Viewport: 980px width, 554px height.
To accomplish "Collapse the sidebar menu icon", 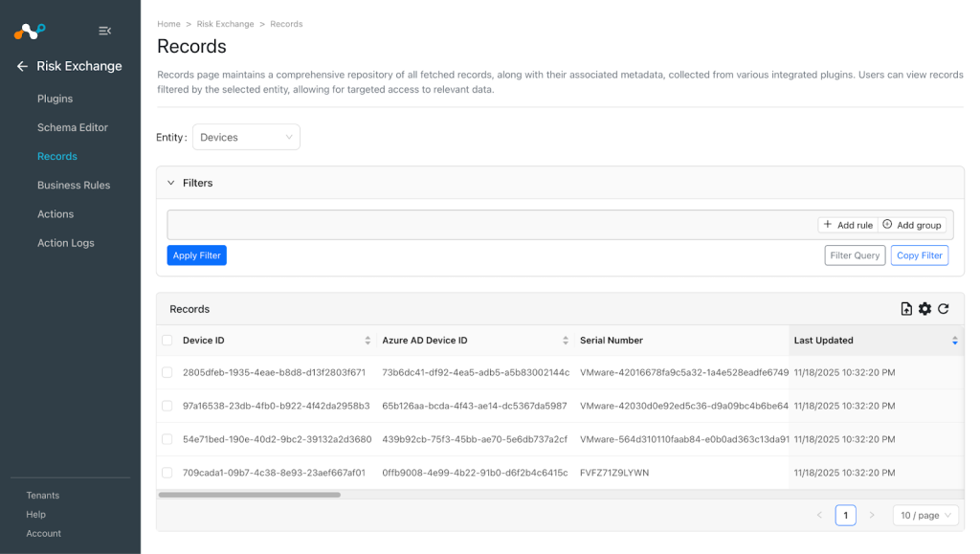I will [x=105, y=31].
